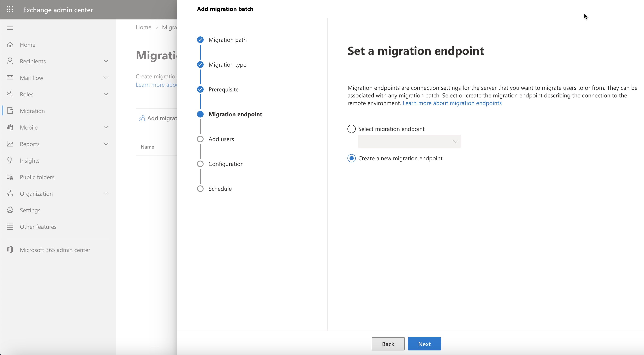This screenshot has height=355, width=644.
Task: Jump to the Migration path wizard step
Action: [x=227, y=40]
